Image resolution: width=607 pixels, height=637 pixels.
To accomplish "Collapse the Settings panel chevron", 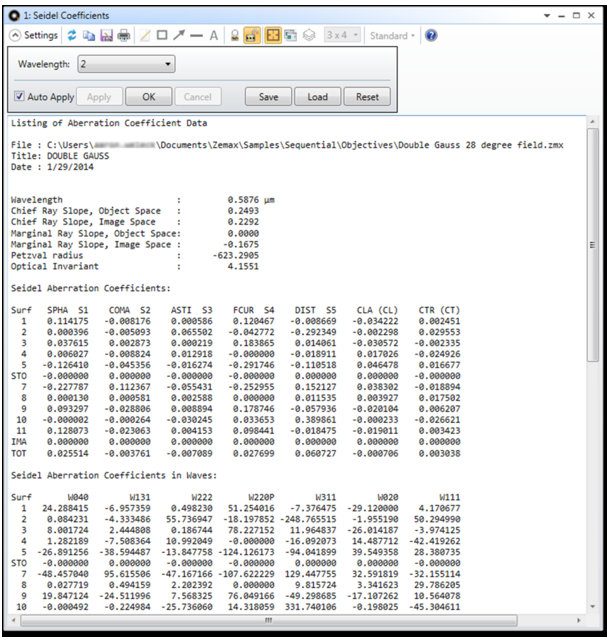I will pos(15,36).
